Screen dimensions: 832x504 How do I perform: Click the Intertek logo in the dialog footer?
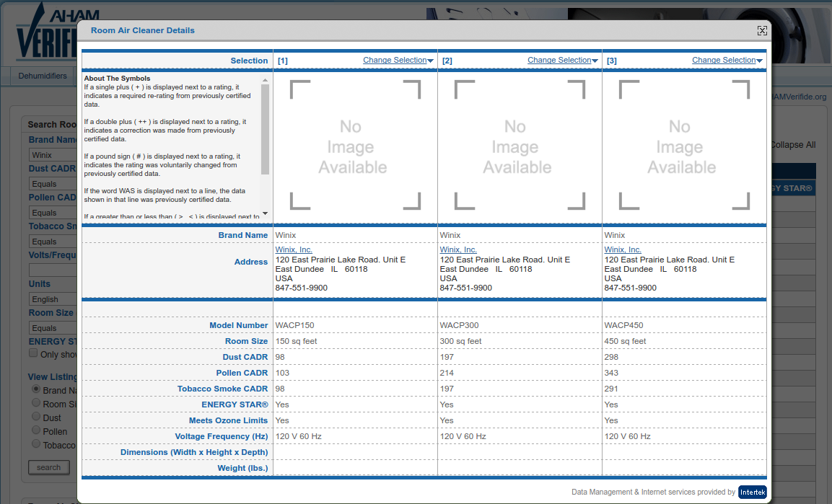tap(753, 492)
